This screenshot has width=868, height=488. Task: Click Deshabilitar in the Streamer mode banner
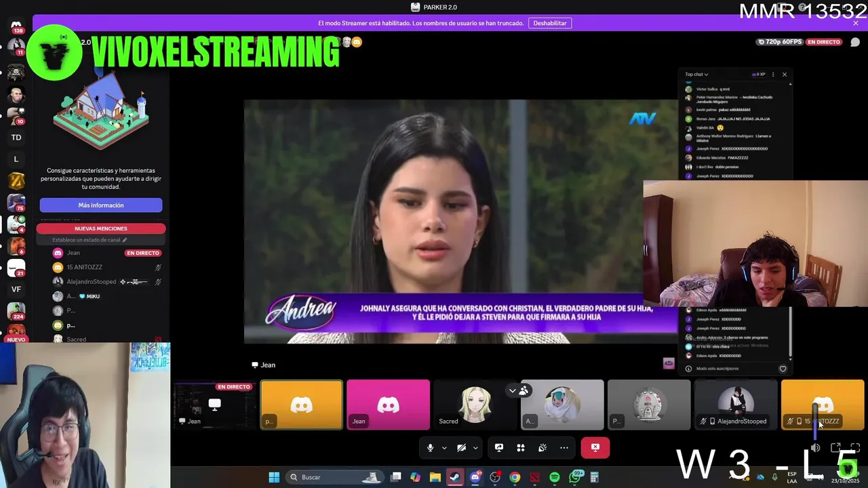(550, 23)
